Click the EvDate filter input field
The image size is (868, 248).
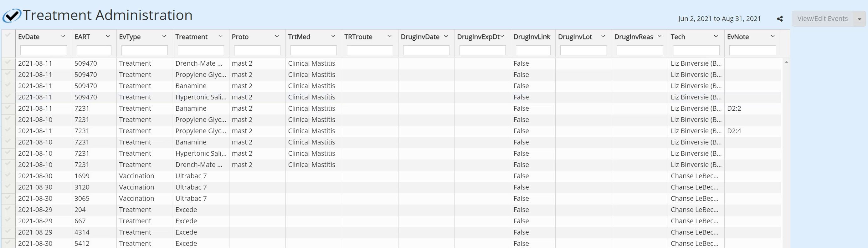(44, 50)
